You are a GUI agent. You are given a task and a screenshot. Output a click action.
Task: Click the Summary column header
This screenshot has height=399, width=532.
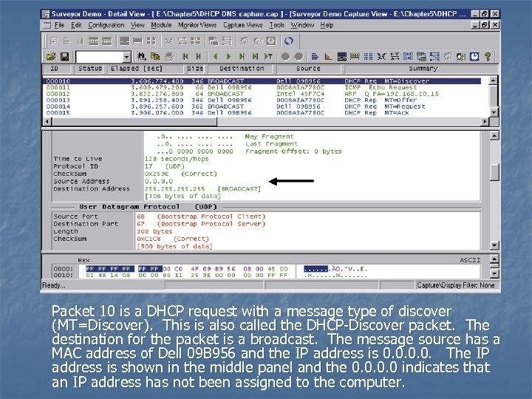tap(423, 69)
